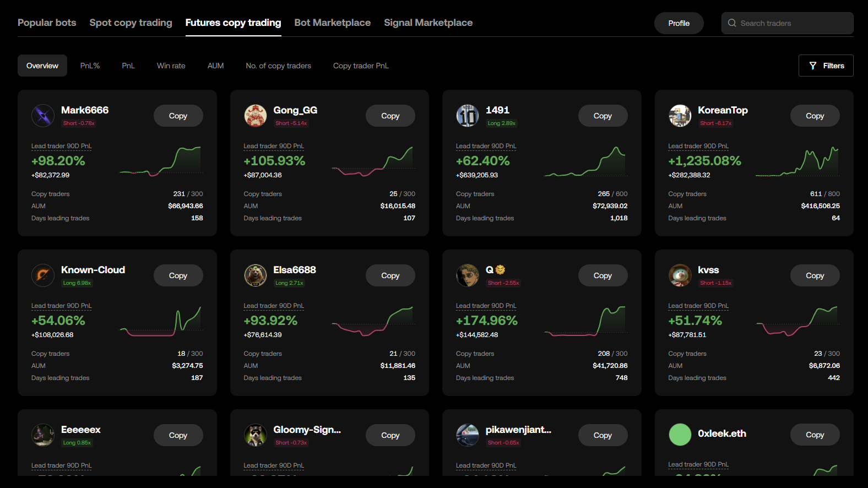Click Elsa6688's bear avatar
Image resolution: width=868 pixels, height=488 pixels.
256,275
